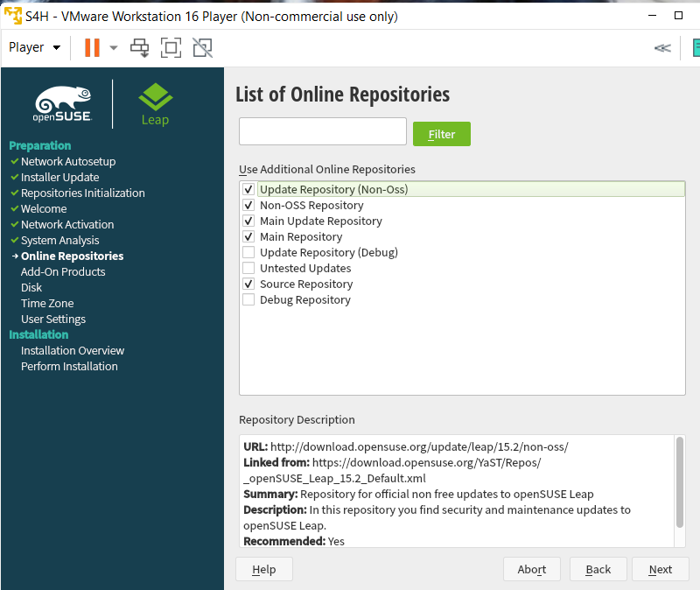Click Next to continue installation
This screenshot has width=700, height=590.
point(661,569)
